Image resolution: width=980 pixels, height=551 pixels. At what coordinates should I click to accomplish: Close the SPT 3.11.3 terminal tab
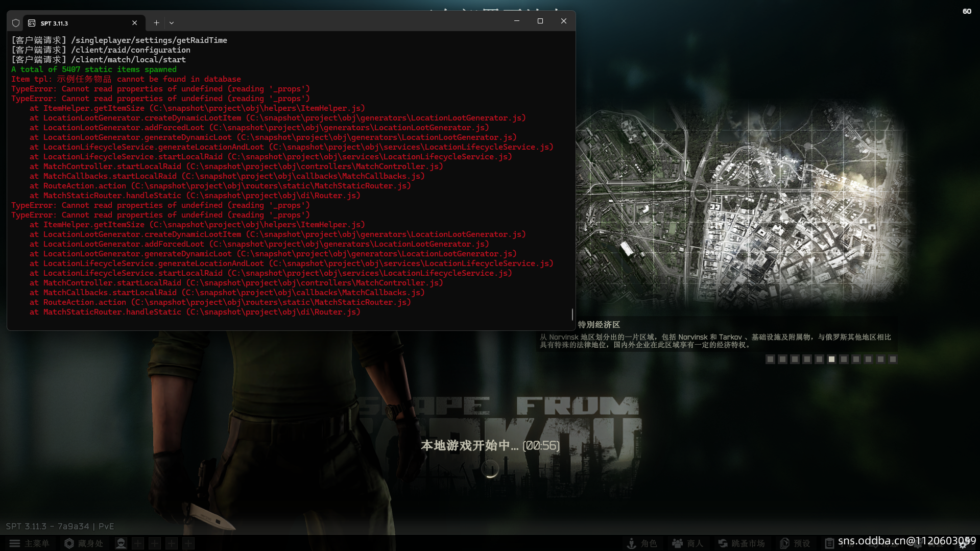tap(134, 23)
